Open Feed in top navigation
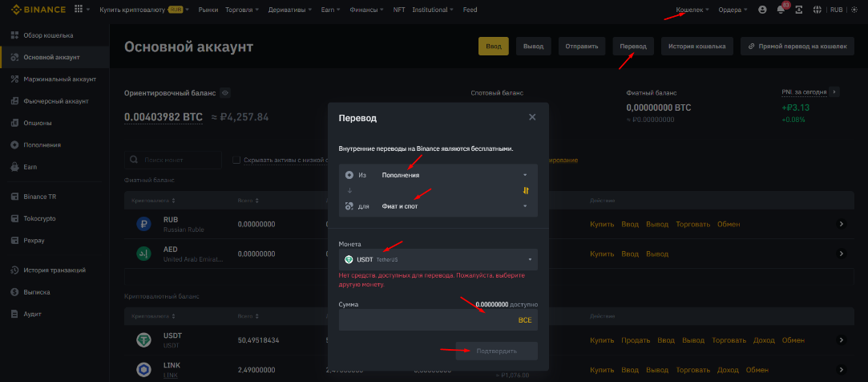The width and height of the screenshot is (868, 382). (x=470, y=10)
